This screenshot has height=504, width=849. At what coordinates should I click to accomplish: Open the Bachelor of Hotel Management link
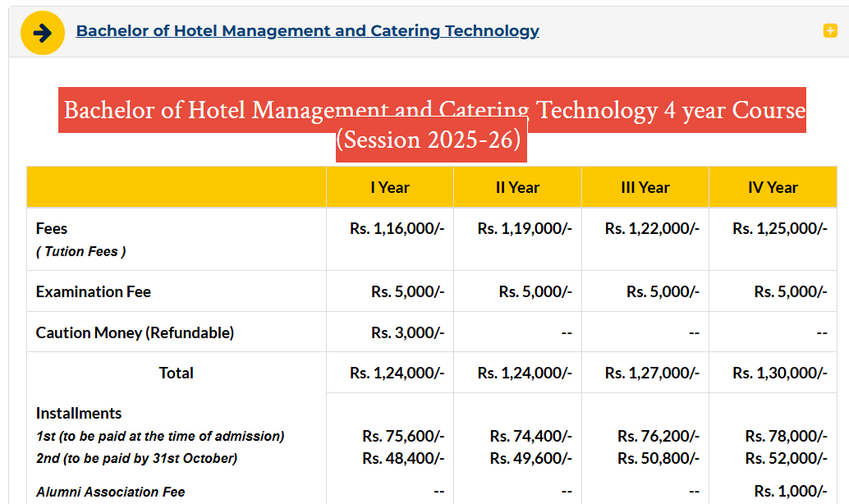click(x=307, y=30)
